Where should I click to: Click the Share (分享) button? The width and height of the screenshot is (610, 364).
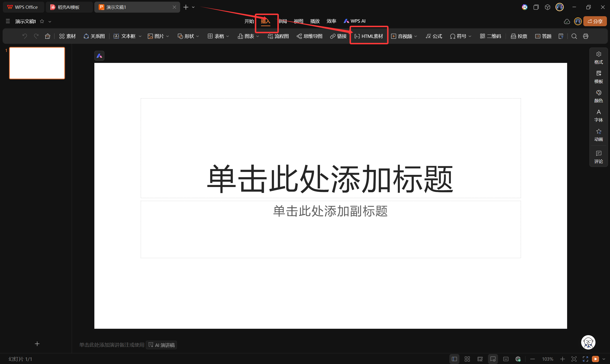(x=595, y=21)
